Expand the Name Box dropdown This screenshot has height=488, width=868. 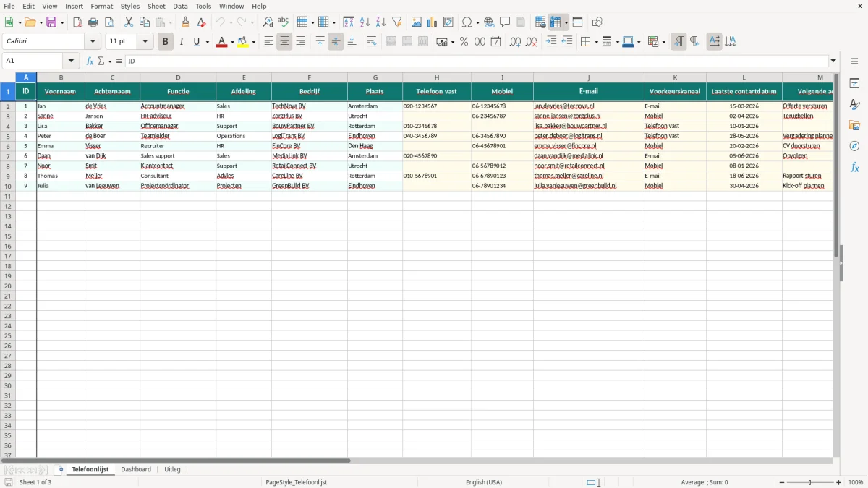(x=71, y=61)
